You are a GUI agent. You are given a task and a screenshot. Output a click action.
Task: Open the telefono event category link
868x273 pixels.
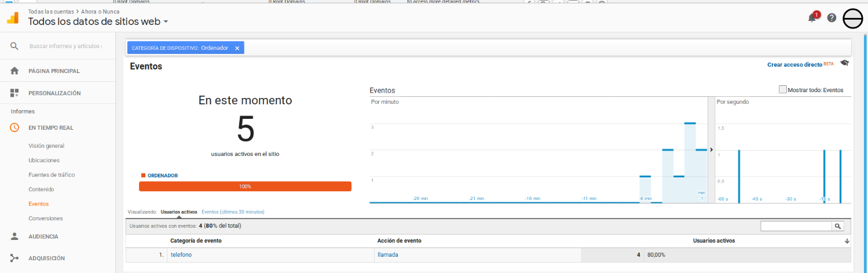coord(181,255)
